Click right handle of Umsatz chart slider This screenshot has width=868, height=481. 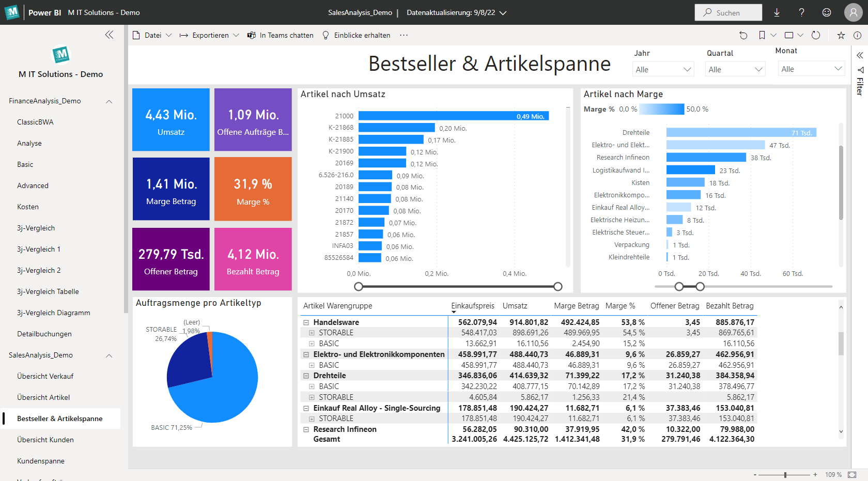(558, 286)
